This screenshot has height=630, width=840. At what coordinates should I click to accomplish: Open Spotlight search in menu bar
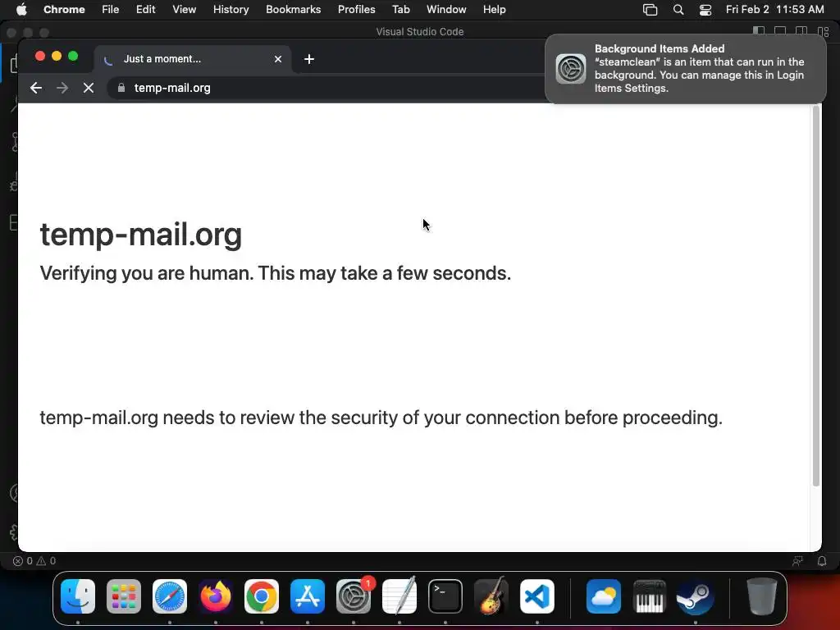[x=678, y=10]
